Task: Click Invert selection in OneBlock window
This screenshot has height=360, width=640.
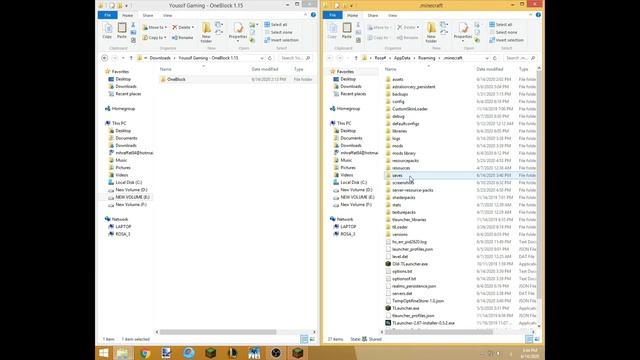Action: point(282,40)
